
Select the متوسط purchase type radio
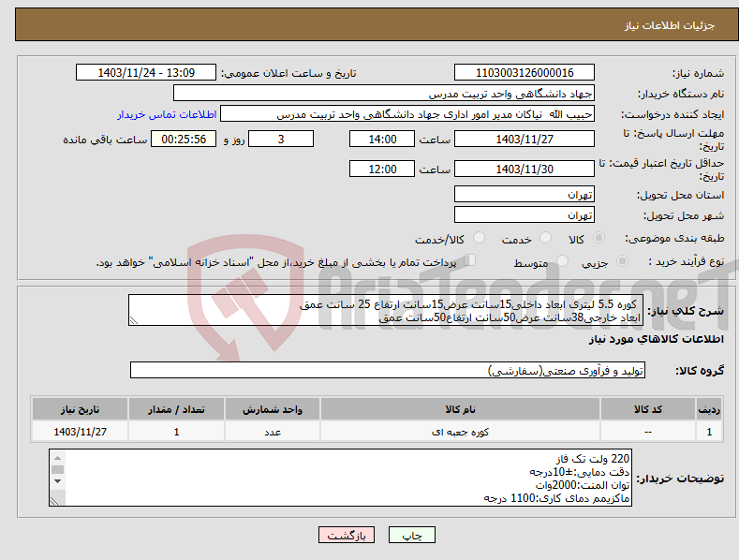[x=562, y=260]
